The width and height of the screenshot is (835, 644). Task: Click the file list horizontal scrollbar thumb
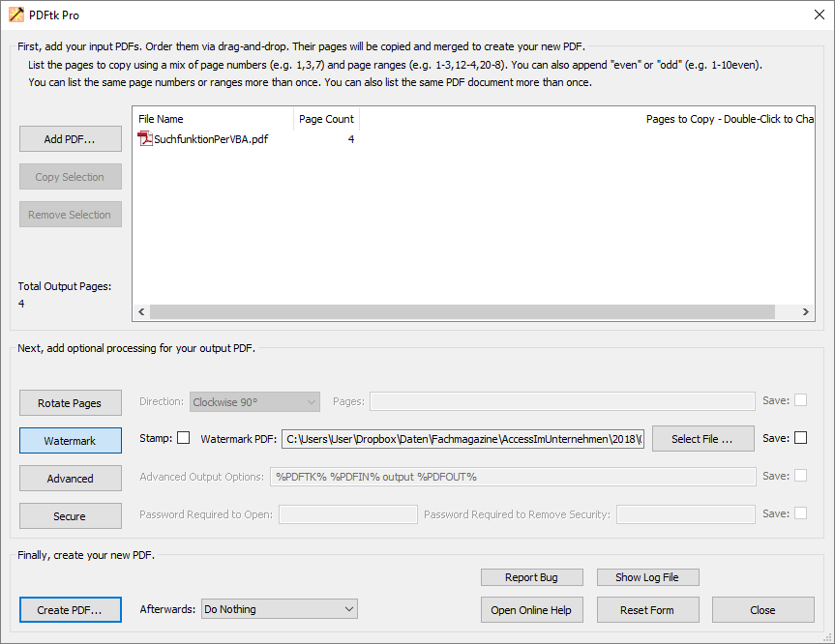click(x=462, y=312)
